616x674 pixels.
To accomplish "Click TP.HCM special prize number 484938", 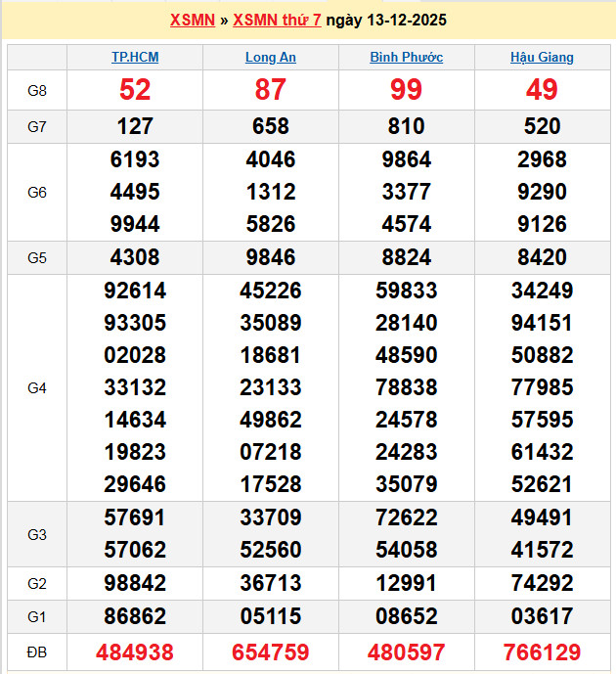I will pyautogui.click(x=135, y=652).
